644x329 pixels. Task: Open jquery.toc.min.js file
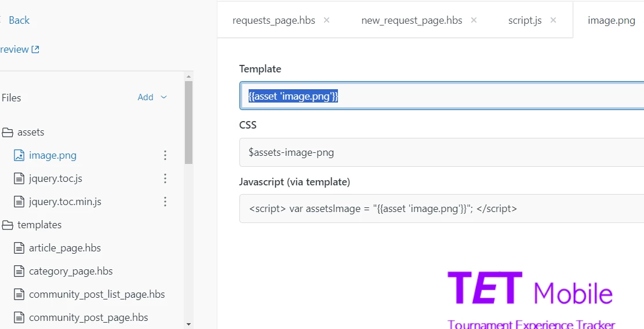[x=65, y=202]
